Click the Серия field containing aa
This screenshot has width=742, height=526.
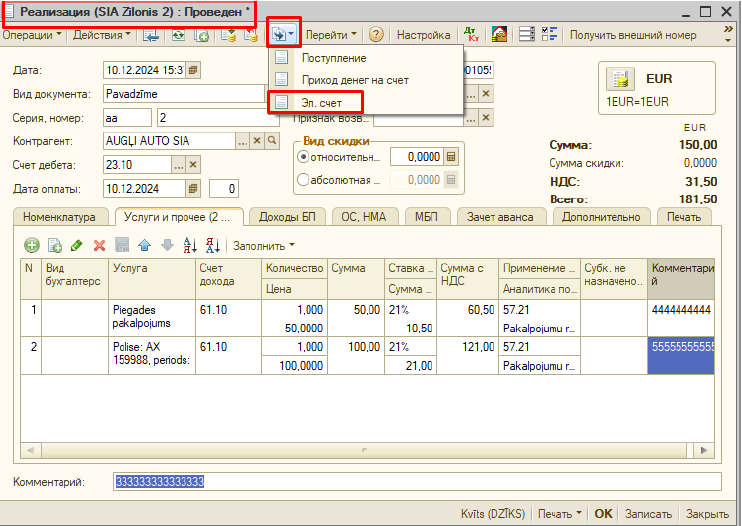(127, 118)
